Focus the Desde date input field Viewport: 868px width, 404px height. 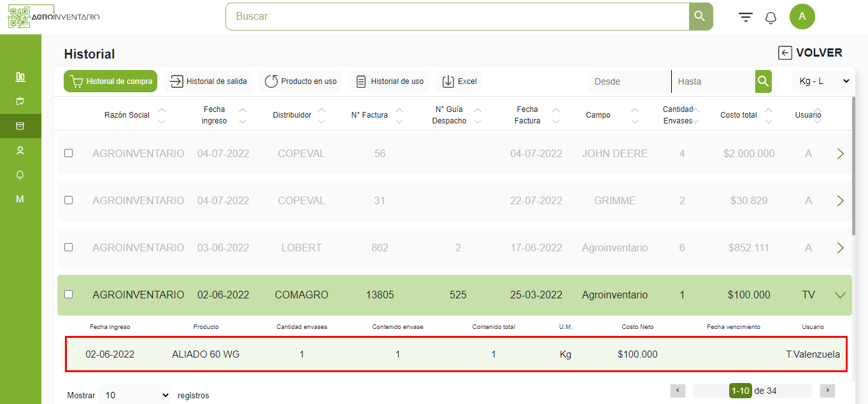pyautogui.click(x=629, y=81)
